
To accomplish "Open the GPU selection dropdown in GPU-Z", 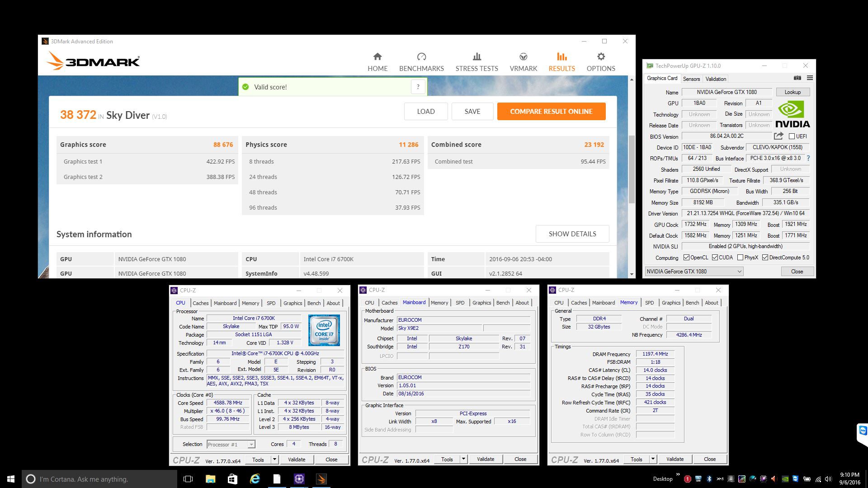I will 694,271.
